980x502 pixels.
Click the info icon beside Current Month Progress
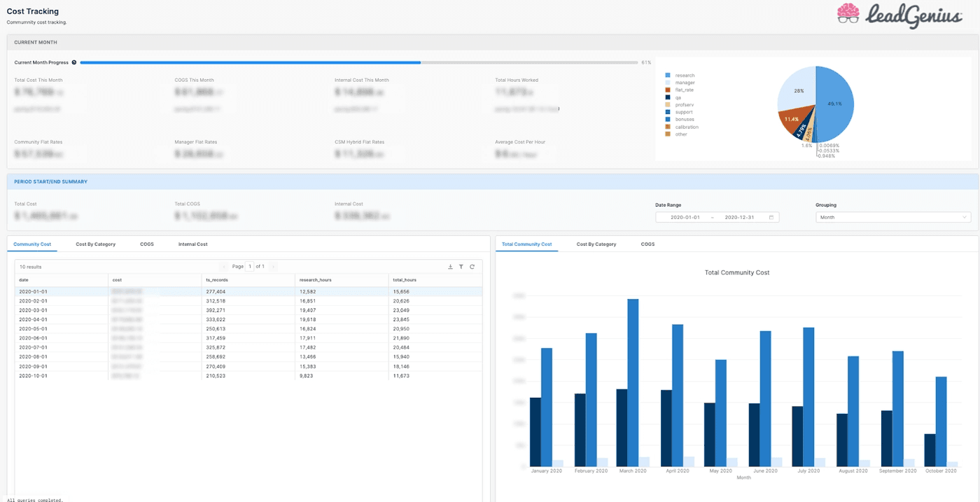click(73, 62)
